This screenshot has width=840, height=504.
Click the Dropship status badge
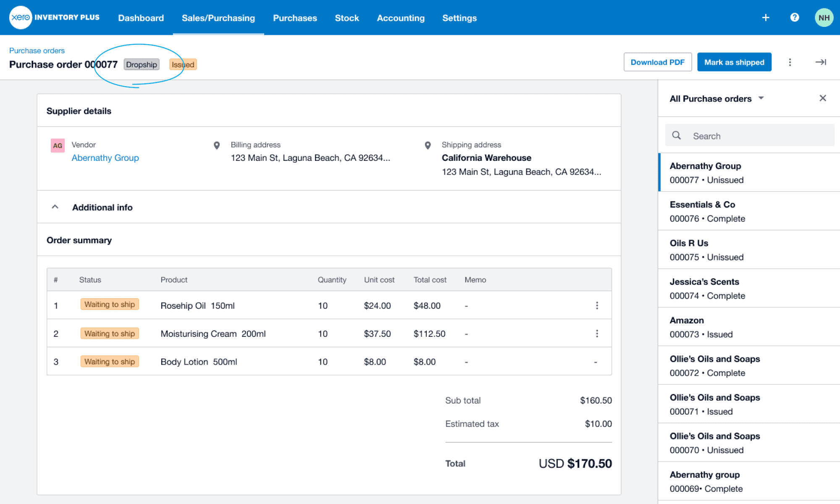click(141, 64)
